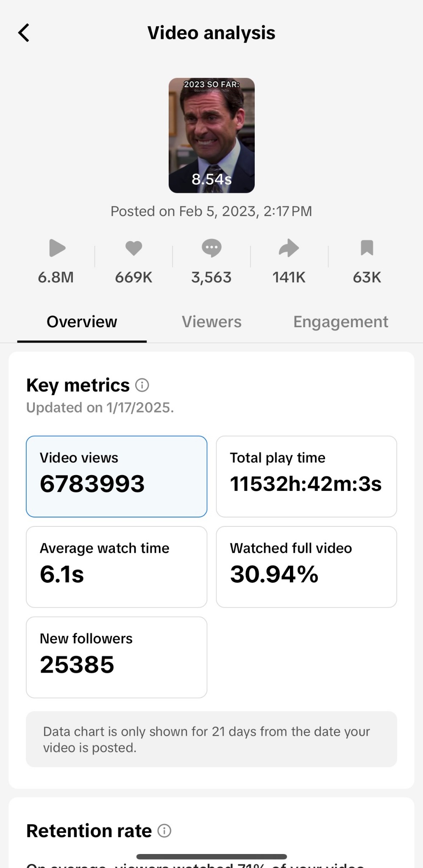The height and width of the screenshot is (868, 423).
Task: Select the New followers card
Action: 117,657
